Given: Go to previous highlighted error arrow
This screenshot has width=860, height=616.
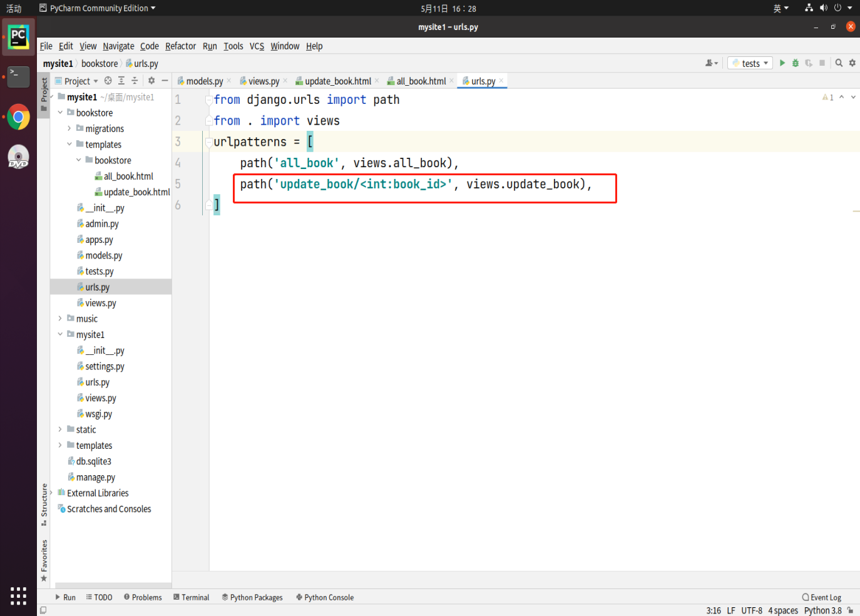Looking at the screenshot, I should 842,97.
